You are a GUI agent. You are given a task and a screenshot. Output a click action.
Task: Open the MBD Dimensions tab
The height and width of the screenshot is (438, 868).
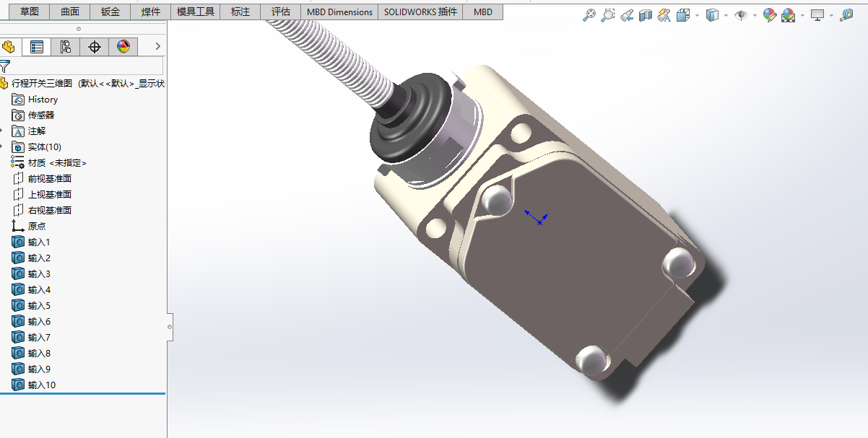click(x=339, y=12)
